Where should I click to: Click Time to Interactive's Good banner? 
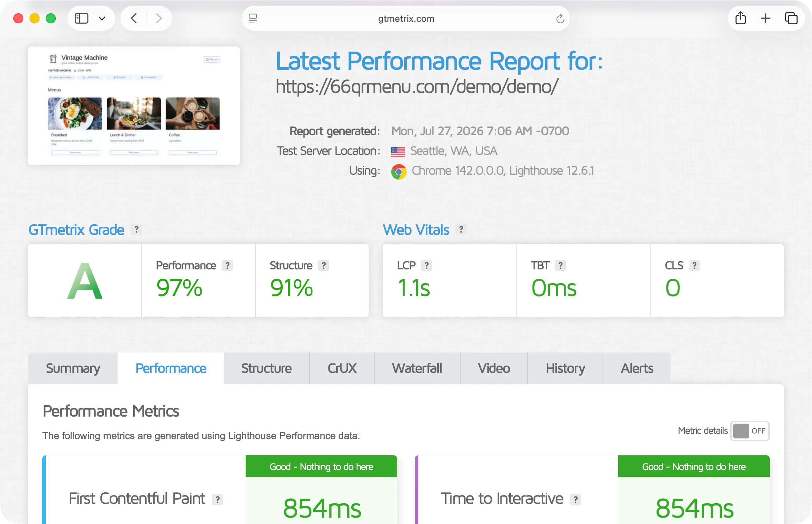coord(694,467)
